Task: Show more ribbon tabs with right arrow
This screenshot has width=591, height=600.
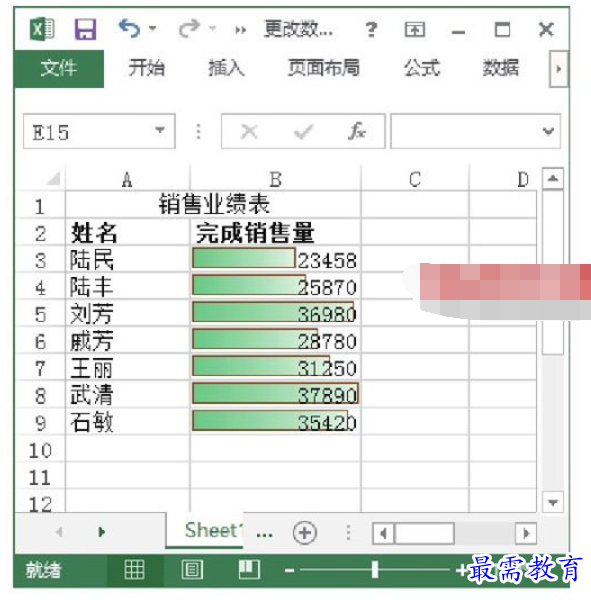Action: (x=558, y=69)
